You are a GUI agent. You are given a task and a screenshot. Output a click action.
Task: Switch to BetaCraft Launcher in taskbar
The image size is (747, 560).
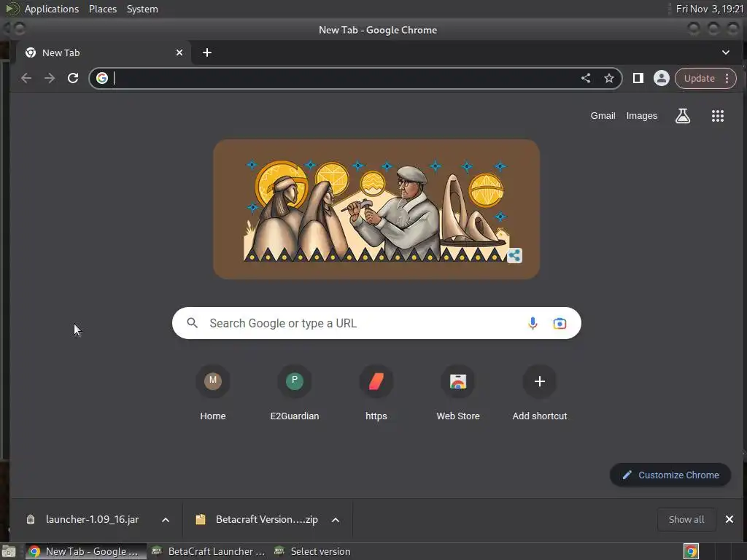point(208,551)
